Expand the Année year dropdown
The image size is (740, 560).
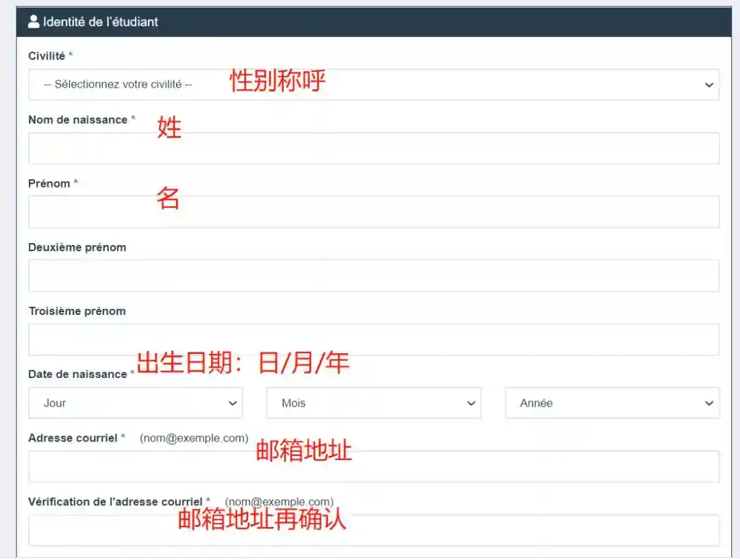(x=612, y=403)
